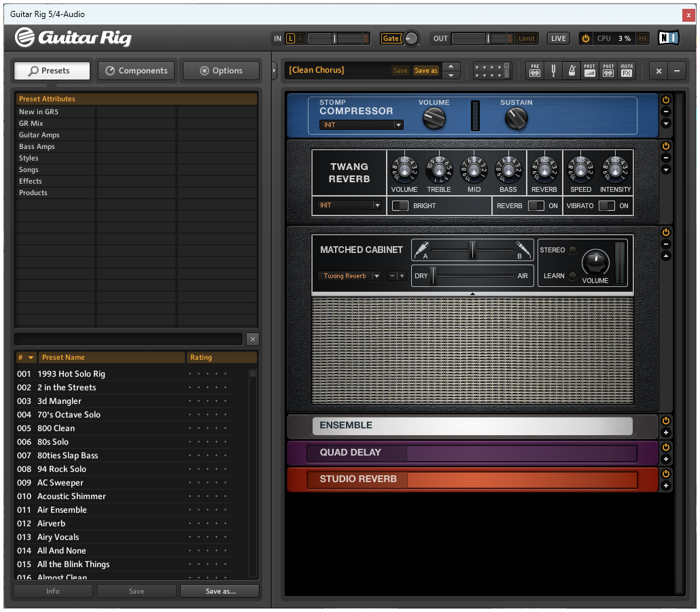Open the Tapedeck Post icon
700x612 pixels.
click(x=608, y=70)
